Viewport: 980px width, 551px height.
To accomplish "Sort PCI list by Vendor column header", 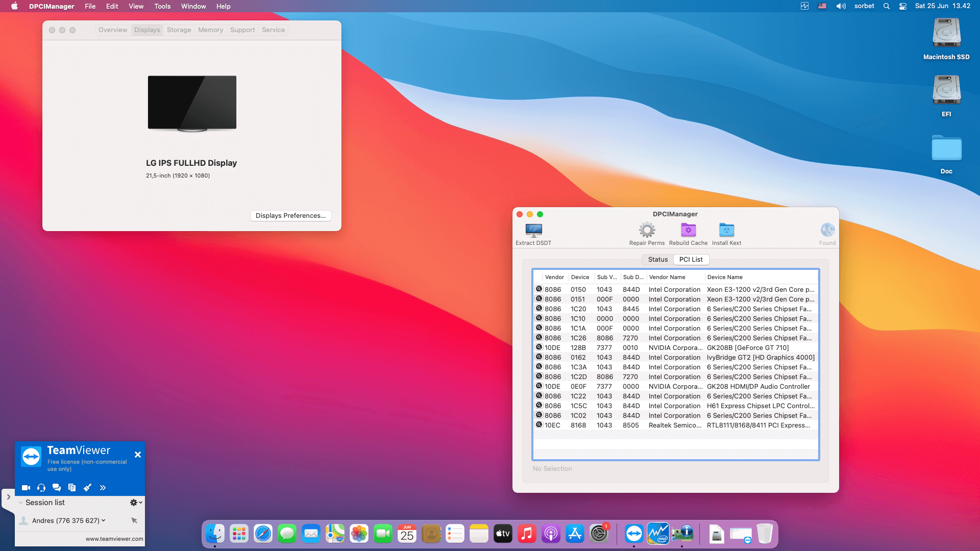I will point(554,277).
